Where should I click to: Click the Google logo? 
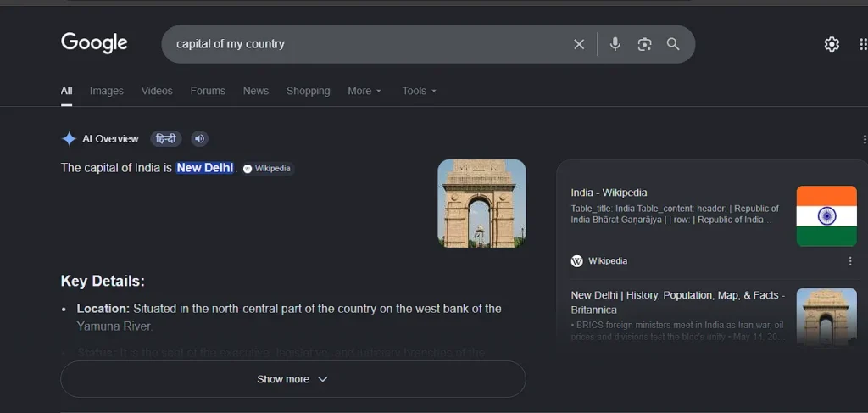[x=94, y=43]
